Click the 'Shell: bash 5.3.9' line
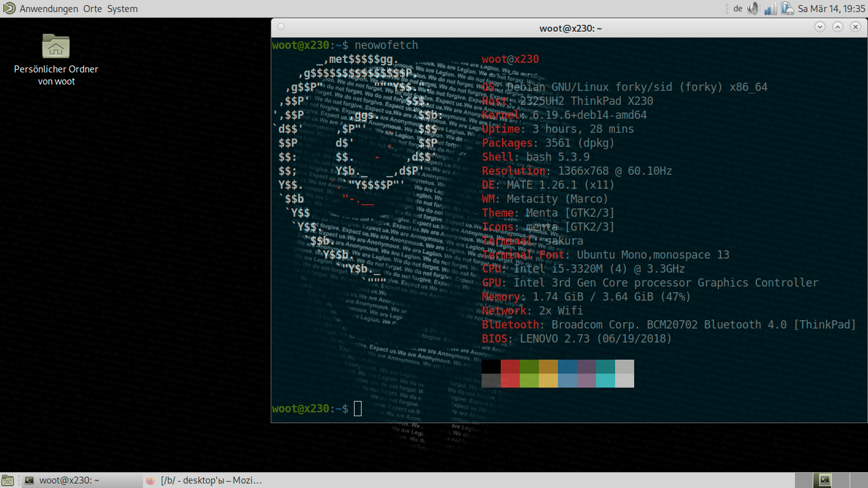 point(536,157)
